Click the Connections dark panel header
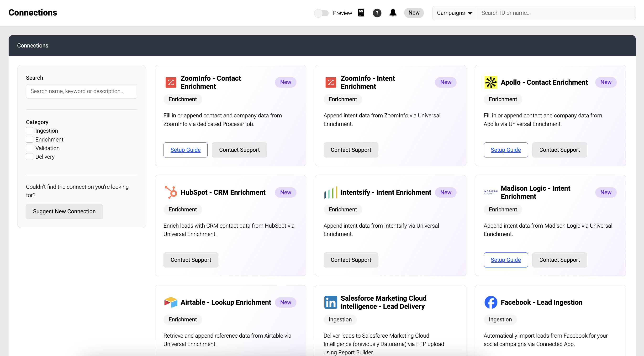Viewport: 644px width, 356px height. [x=322, y=46]
